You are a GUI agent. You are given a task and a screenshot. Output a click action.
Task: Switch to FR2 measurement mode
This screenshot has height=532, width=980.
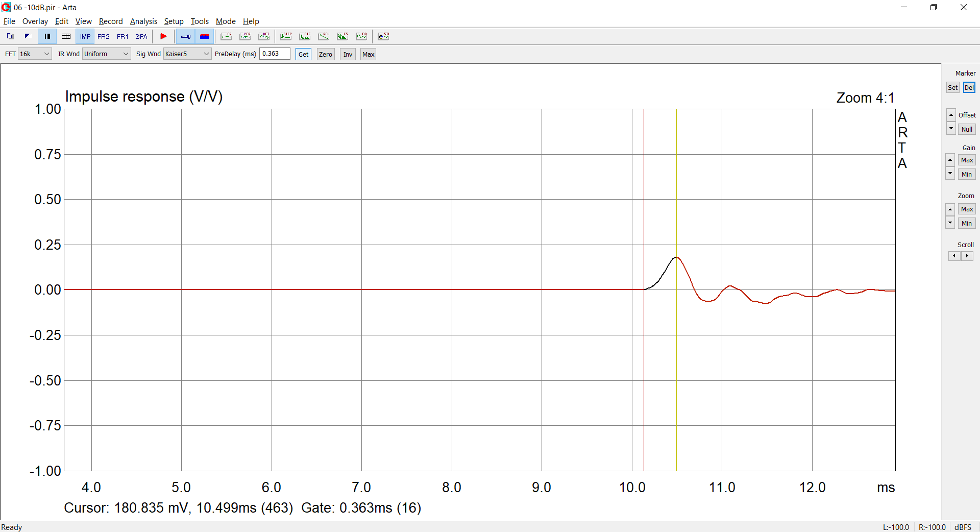pyautogui.click(x=104, y=36)
